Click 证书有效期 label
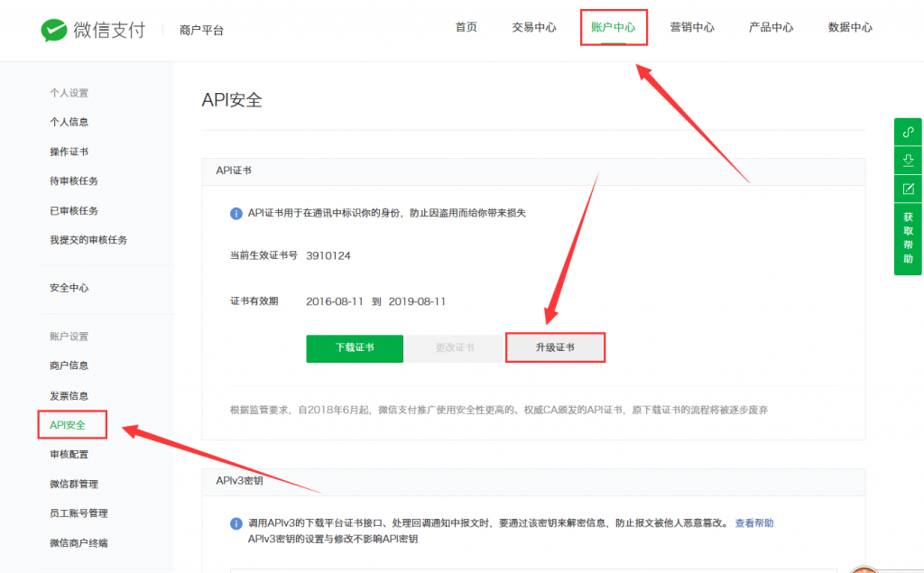Image resolution: width=924 pixels, height=573 pixels. coord(254,301)
